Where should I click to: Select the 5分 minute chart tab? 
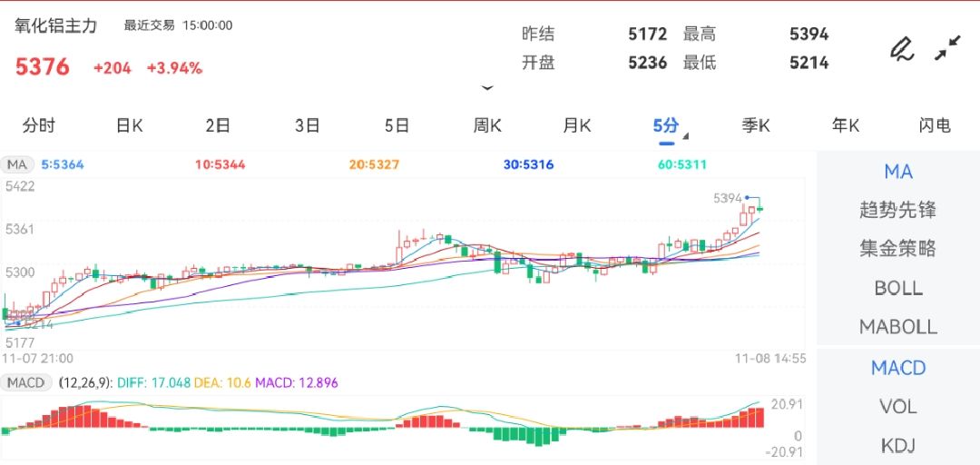[666, 126]
